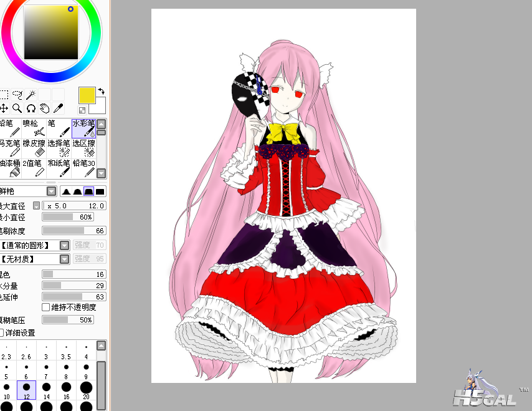
Task: Swap foreground and background colors arrow
Action: coord(101,92)
